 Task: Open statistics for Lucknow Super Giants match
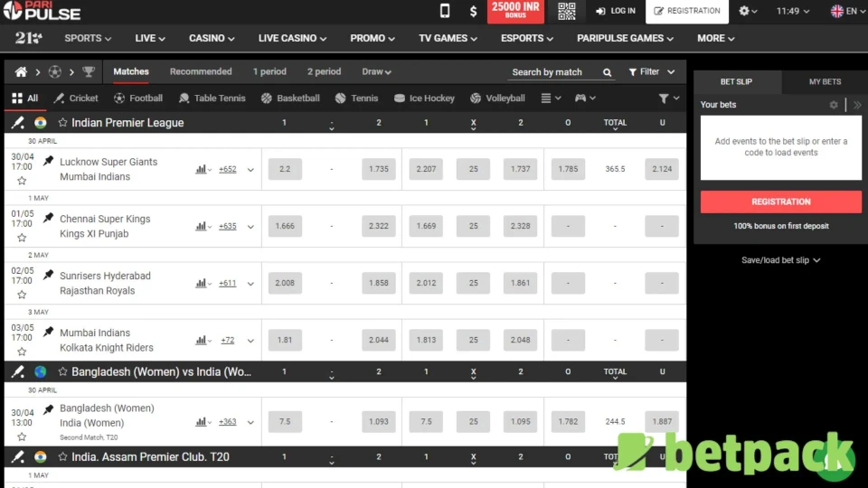click(x=203, y=169)
